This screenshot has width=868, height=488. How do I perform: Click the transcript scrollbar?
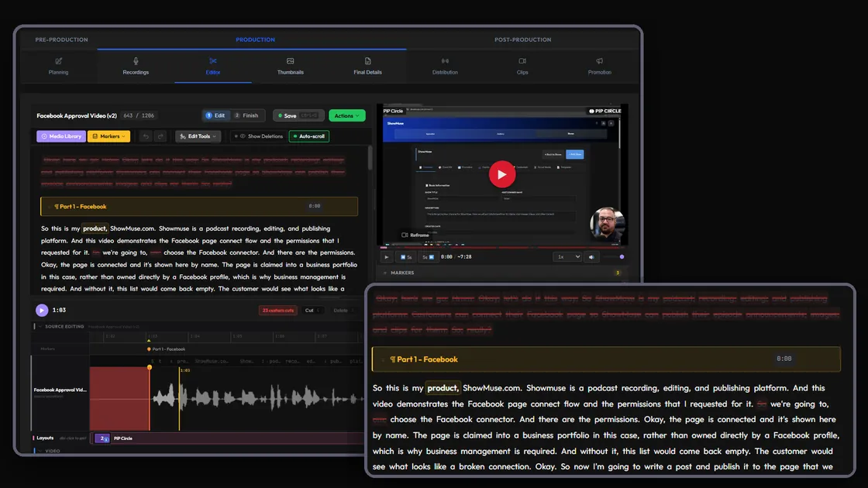[x=369, y=158]
